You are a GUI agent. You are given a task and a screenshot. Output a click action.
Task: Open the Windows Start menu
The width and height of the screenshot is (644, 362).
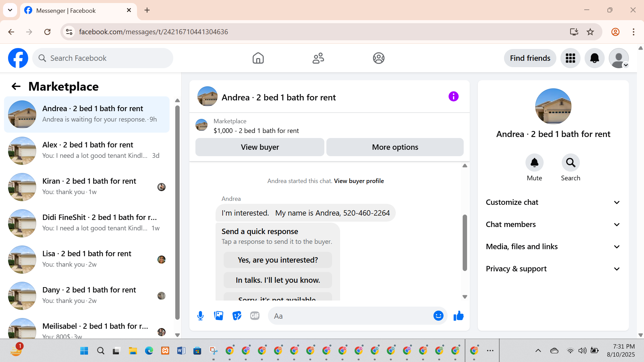(x=84, y=351)
